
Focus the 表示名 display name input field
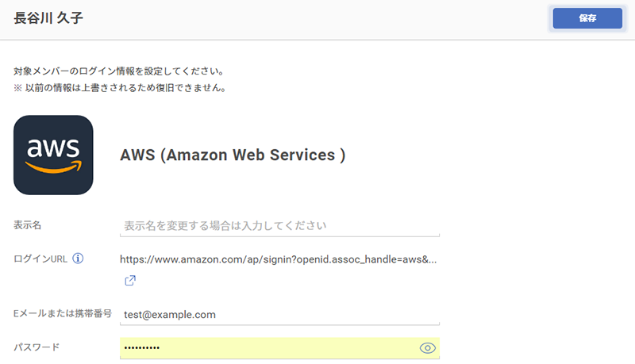(x=279, y=226)
